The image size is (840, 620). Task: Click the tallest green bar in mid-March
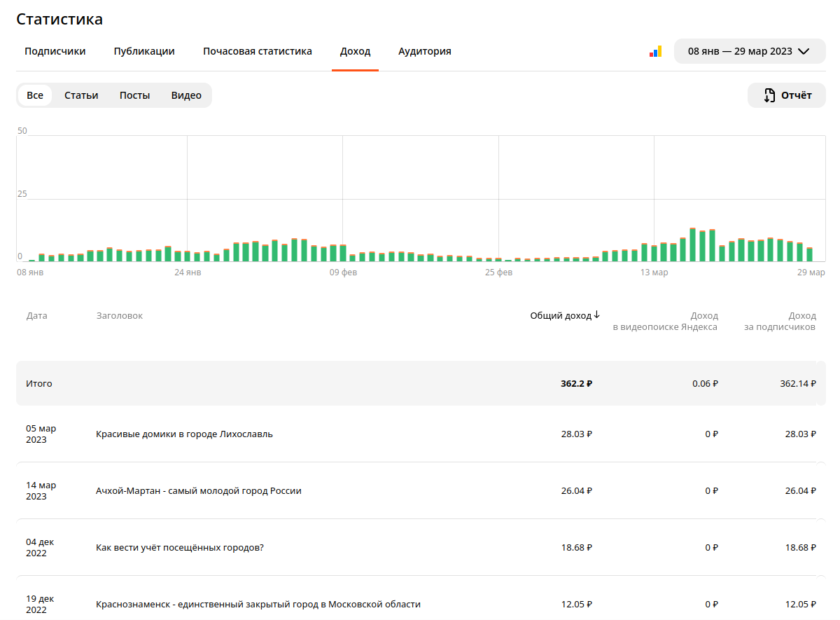(x=692, y=244)
